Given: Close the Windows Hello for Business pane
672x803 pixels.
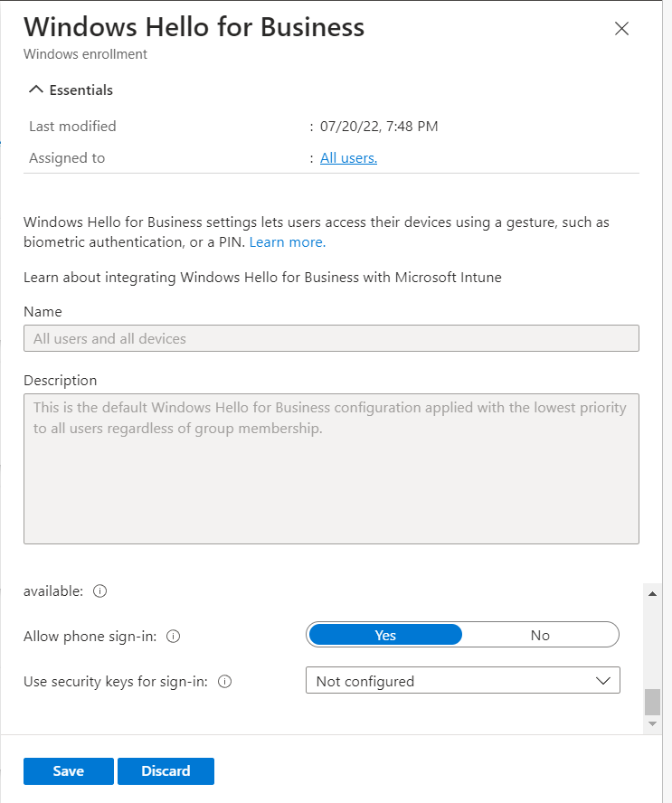Looking at the screenshot, I should [621, 28].
